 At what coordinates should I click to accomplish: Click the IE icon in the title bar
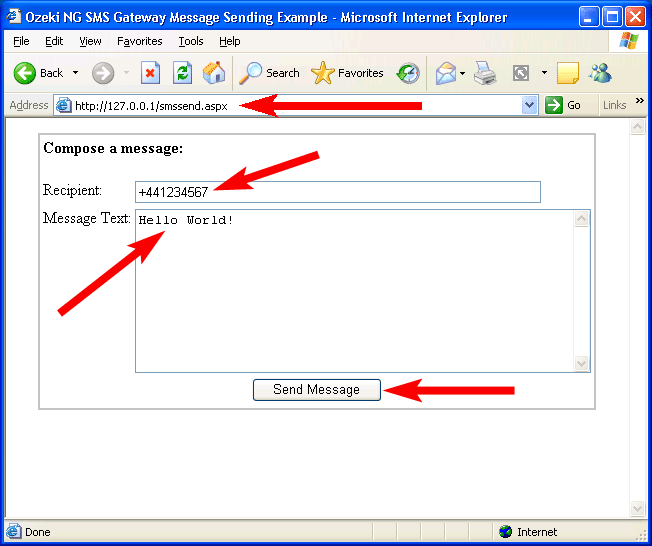[14, 17]
